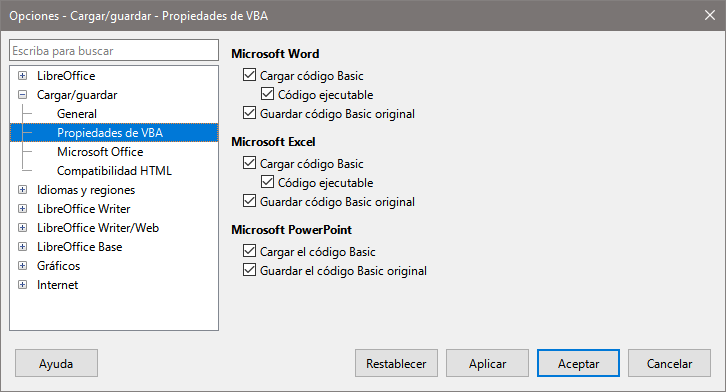This screenshot has height=392, width=726.
Task: Expand the LibreOffice Writer node
Action: (x=22, y=208)
